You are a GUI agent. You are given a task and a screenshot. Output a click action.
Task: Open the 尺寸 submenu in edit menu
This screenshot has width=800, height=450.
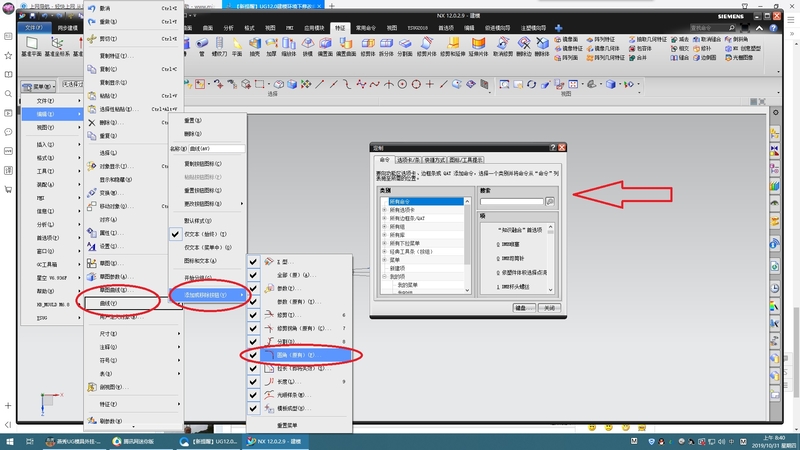[x=133, y=334]
